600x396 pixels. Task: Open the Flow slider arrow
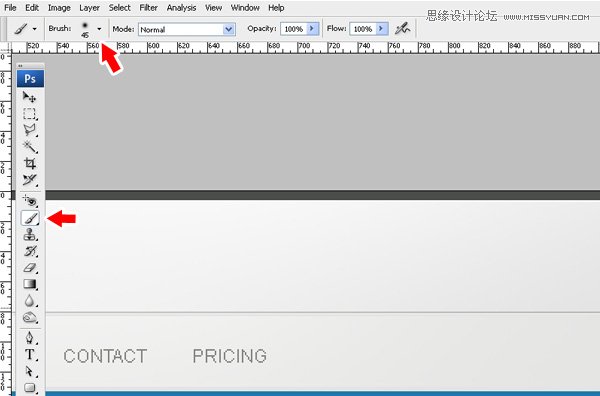point(381,29)
